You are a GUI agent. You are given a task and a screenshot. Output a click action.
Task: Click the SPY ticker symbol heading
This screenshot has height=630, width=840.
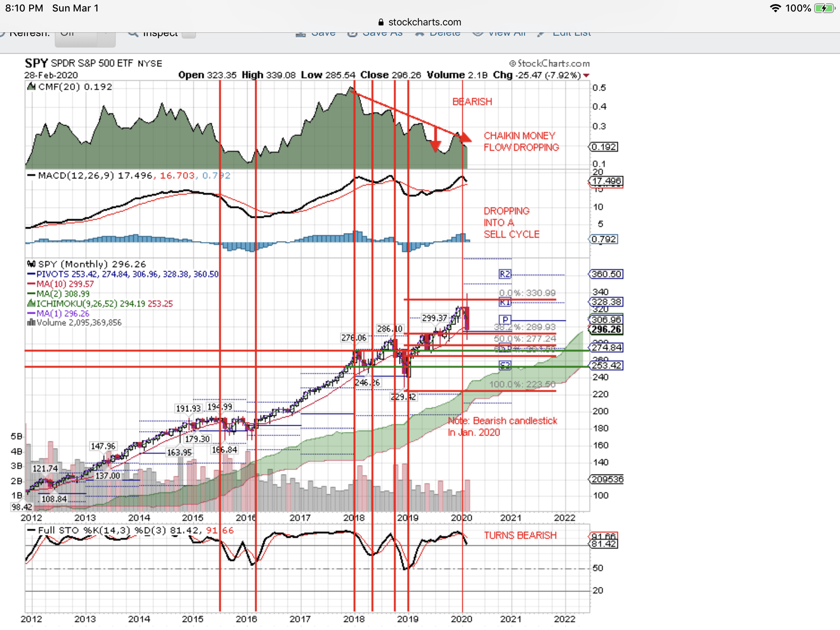pos(36,63)
